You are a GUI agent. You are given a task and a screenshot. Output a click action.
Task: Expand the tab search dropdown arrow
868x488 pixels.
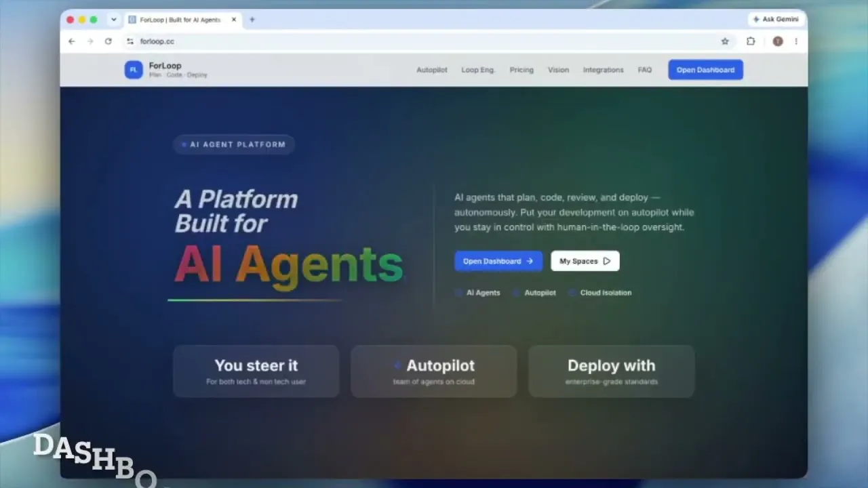pos(113,20)
